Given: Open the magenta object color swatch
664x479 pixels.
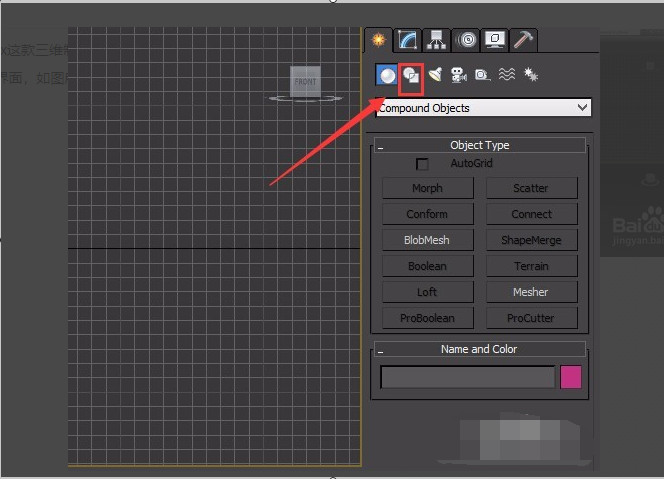Looking at the screenshot, I should click(570, 377).
